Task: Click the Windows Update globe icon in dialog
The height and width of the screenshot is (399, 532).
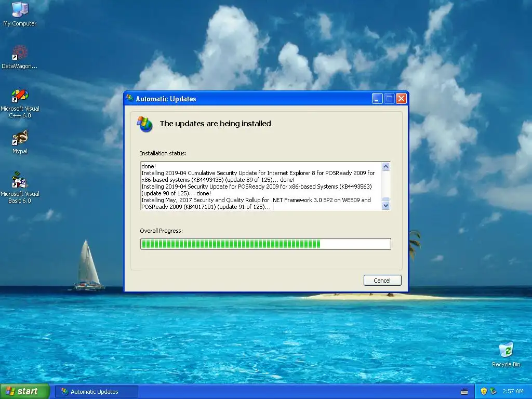Action: point(145,124)
